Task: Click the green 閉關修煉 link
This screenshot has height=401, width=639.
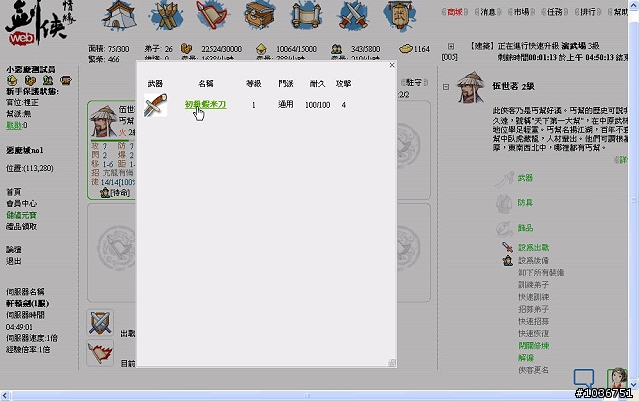Action: click(533, 346)
